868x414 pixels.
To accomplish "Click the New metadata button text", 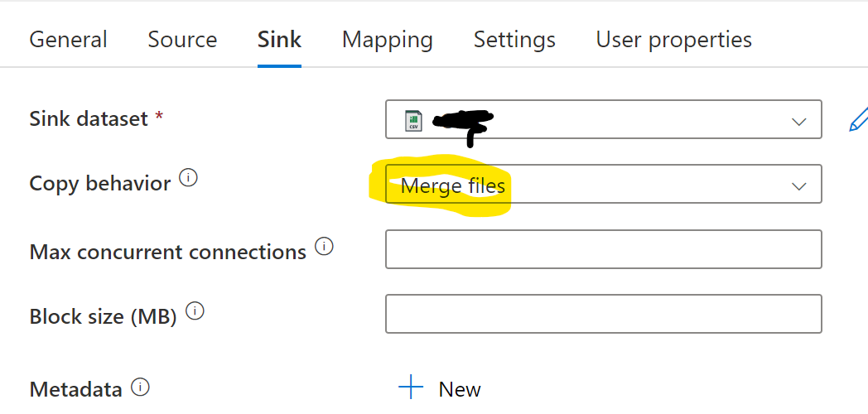I will pos(460,390).
